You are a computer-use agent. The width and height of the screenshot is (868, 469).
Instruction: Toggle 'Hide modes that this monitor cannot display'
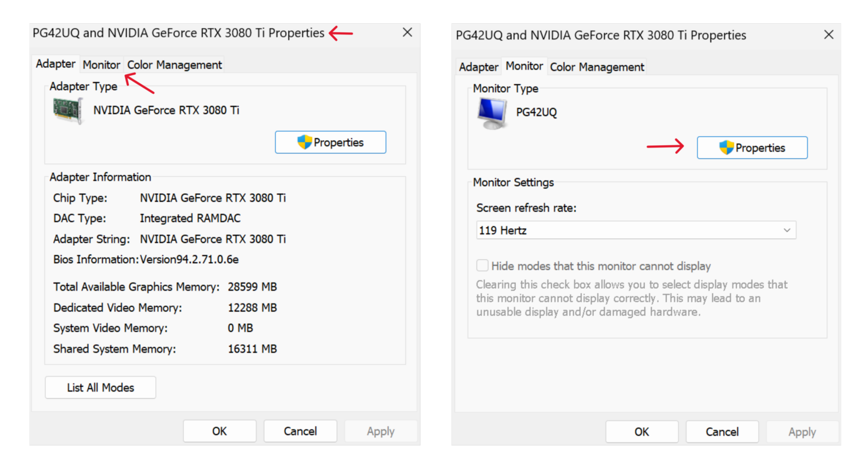[482, 265]
